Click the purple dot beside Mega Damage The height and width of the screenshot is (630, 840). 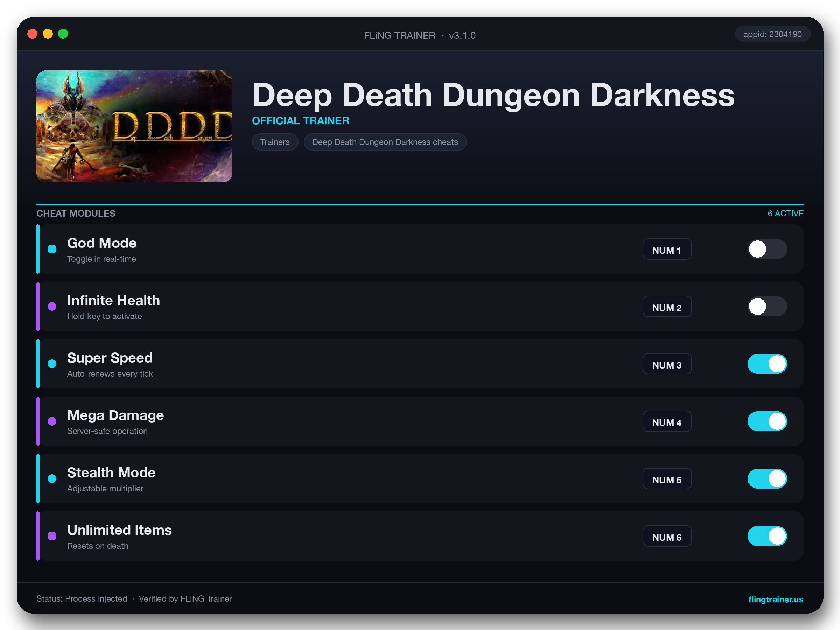click(52, 421)
